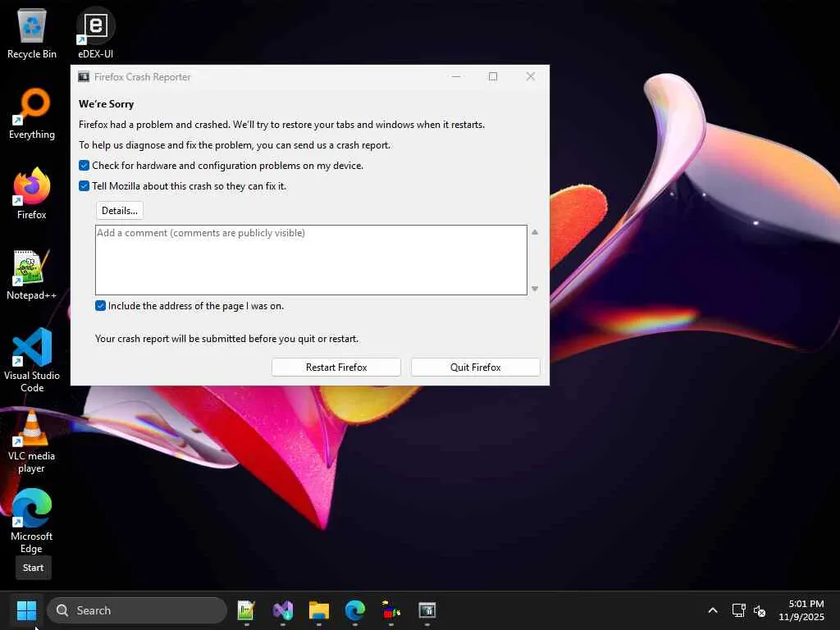Uncheck Include the address of the page
840x630 pixels.
tap(100, 306)
